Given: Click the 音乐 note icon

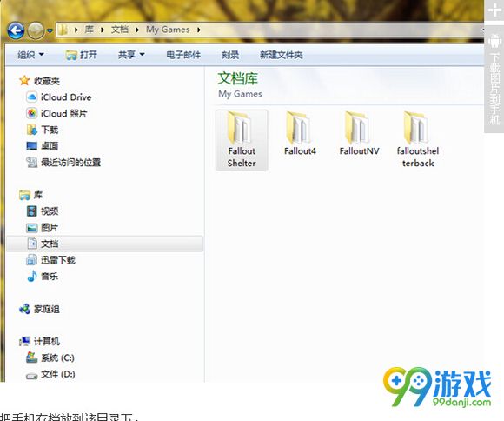Looking at the screenshot, I should tap(32, 276).
